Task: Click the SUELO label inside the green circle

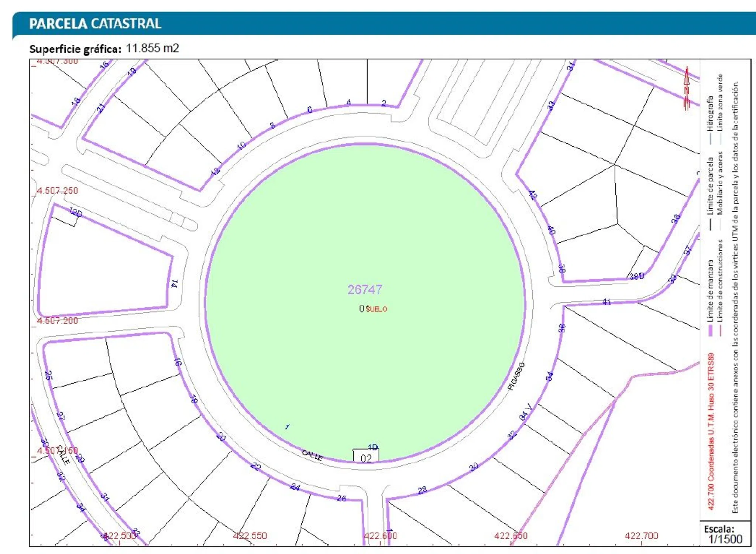Action: click(x=377, y=309)
